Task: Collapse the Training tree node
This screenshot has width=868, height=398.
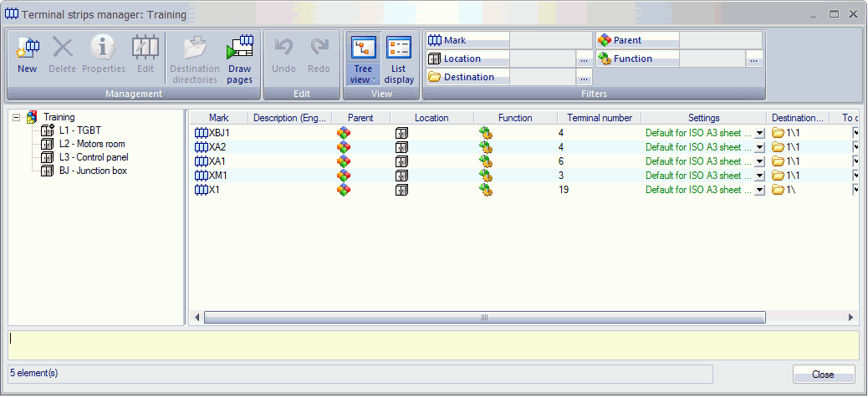Action: click(16, 117)
